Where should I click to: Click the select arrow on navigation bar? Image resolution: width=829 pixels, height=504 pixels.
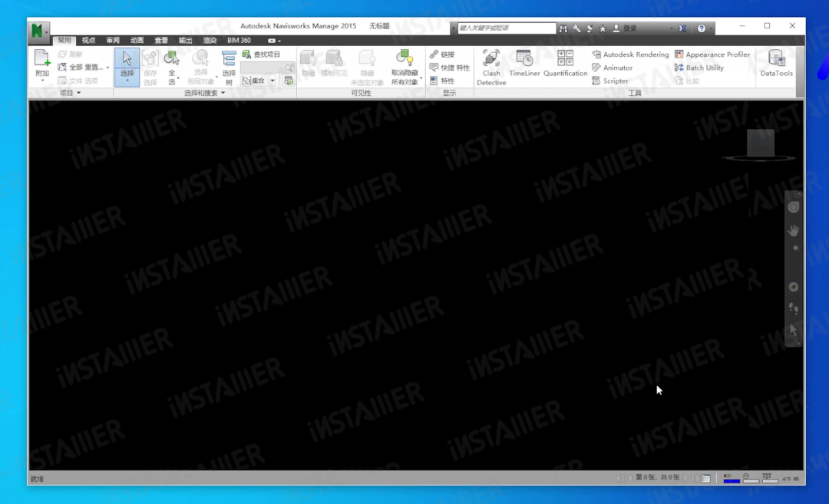(794, 330)
